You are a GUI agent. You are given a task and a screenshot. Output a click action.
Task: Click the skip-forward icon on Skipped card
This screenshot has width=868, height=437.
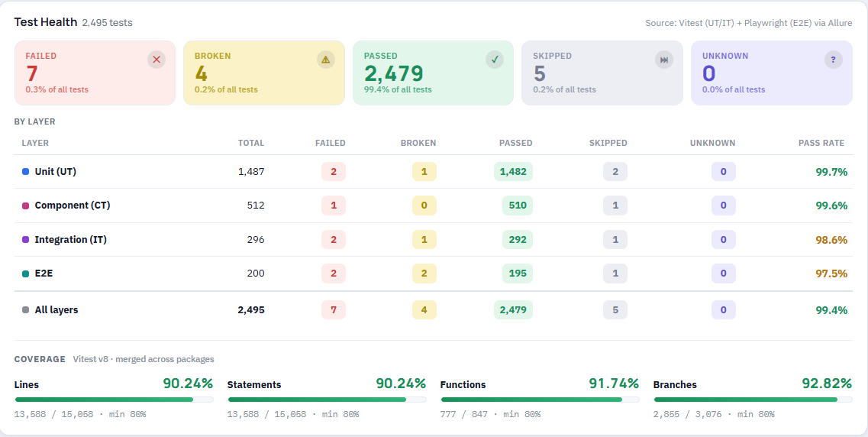pyautogui.click(x=663, y=60)
